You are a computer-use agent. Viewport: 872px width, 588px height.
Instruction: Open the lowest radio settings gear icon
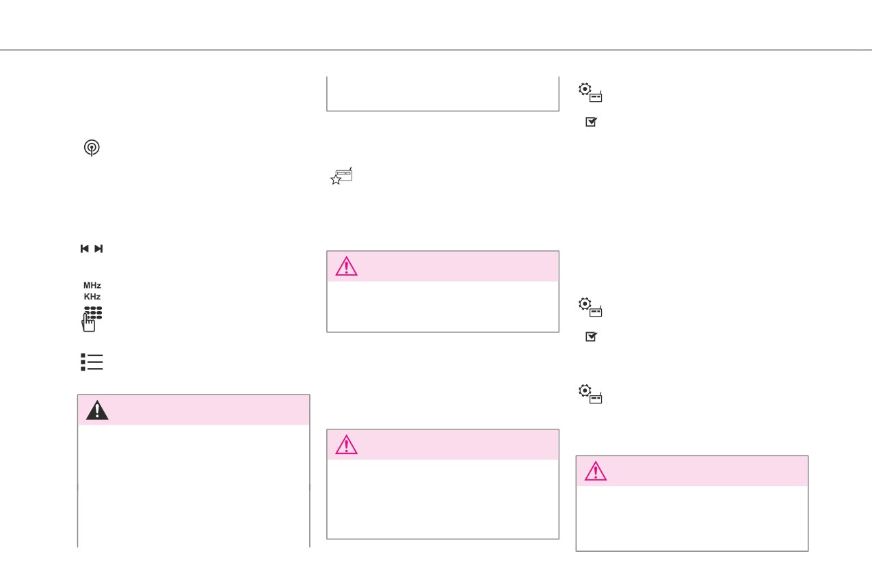(591, 394)
